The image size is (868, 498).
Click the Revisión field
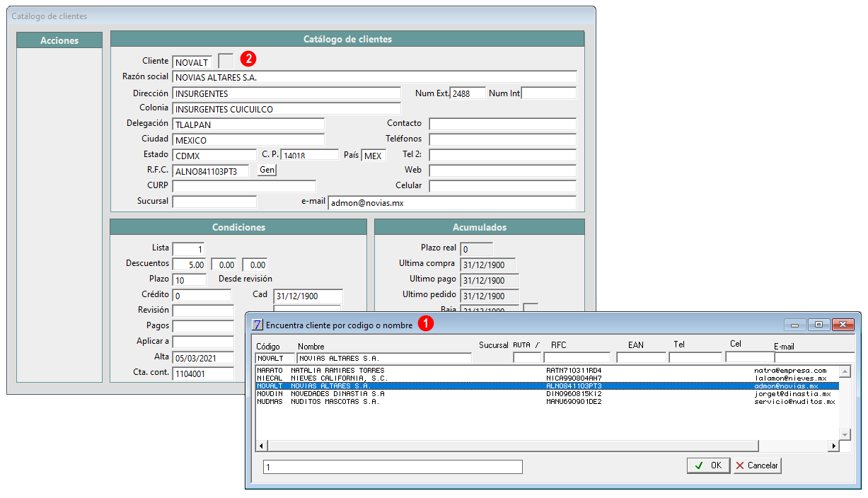pyautogui.click(x=203, y=311)
